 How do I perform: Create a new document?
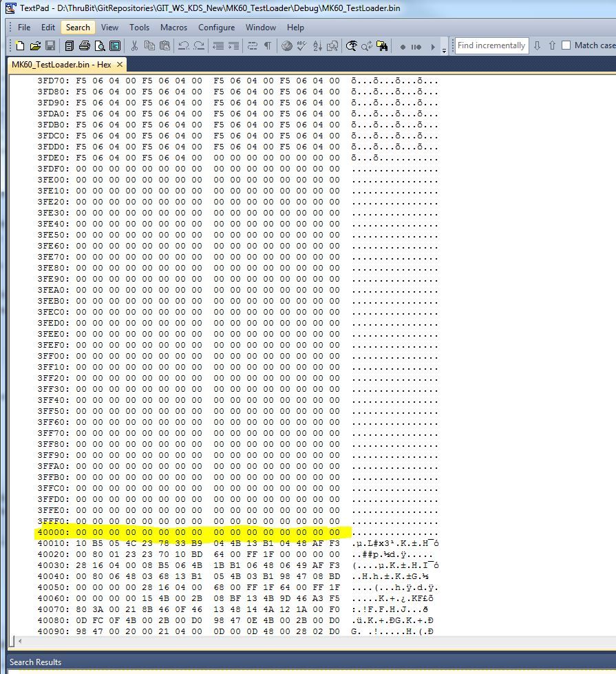pos(19,46)
